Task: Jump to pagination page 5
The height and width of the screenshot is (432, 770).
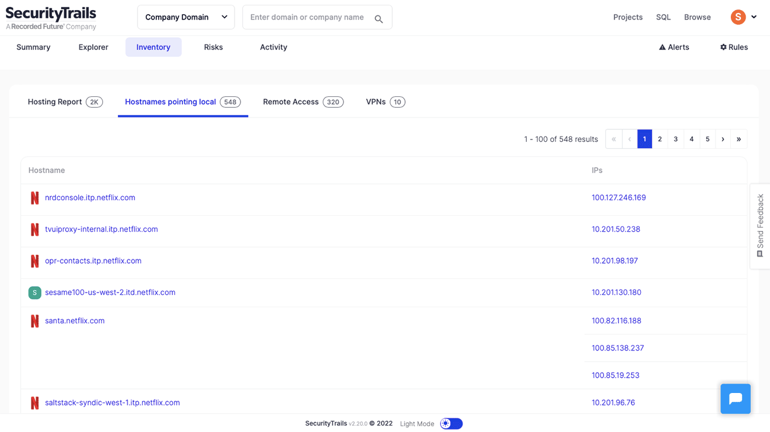Action: 708,139
